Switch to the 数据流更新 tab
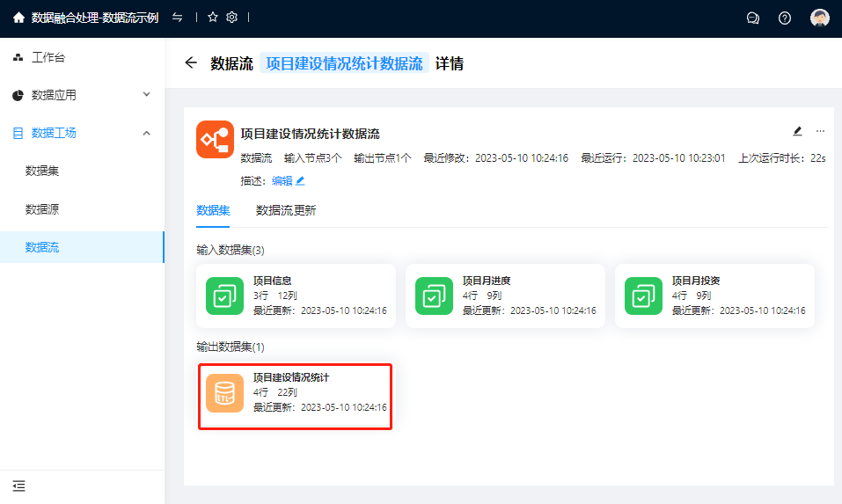The height and width of the screenshot is (504, 842). pyautogui.click(x=285, y=210)
